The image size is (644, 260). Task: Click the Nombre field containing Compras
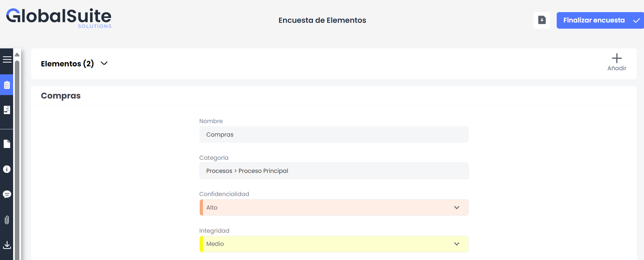coord(334,134)
